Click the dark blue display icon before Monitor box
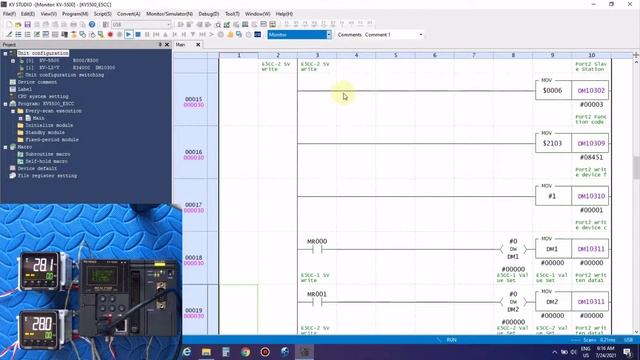The image size is (640, 360). [x=258, y=35]
